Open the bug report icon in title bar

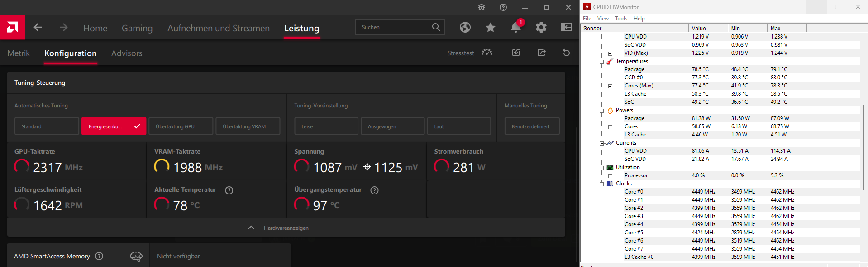[482, 7]
